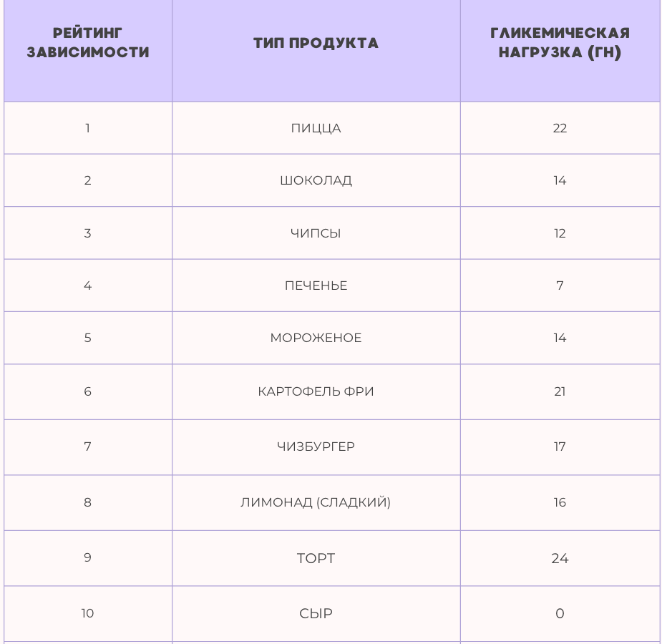Viewport: 662px width, 644px height.
Task: Click the rank number 10 cell
Action: tap(87, 613)
